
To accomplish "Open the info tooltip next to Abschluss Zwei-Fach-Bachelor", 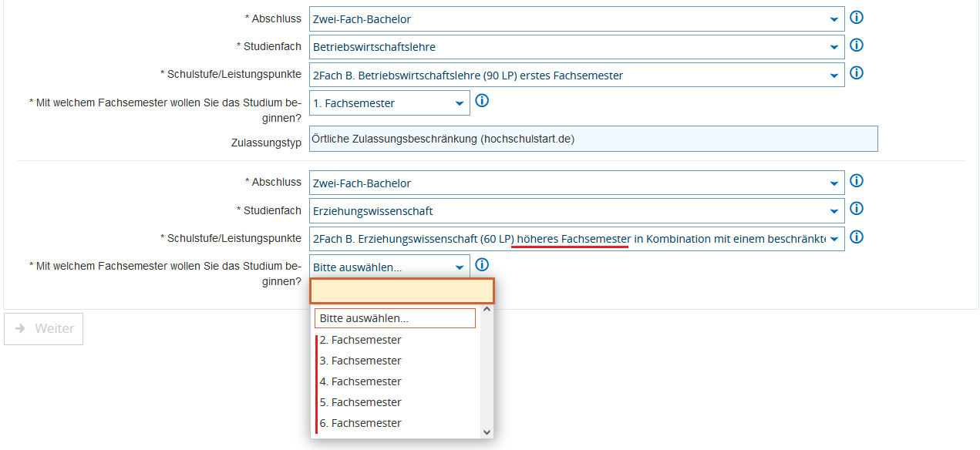I will point(856,17).
